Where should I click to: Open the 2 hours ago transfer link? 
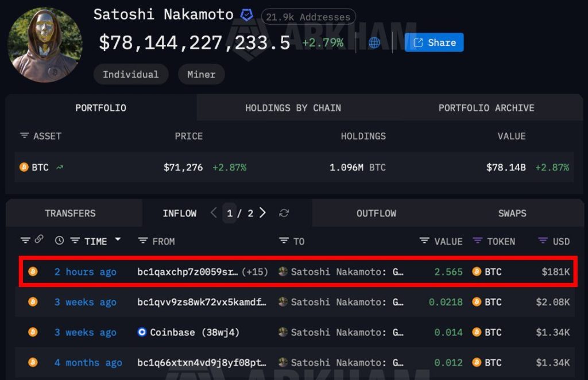pyautogui.click(x=85, y=272)
